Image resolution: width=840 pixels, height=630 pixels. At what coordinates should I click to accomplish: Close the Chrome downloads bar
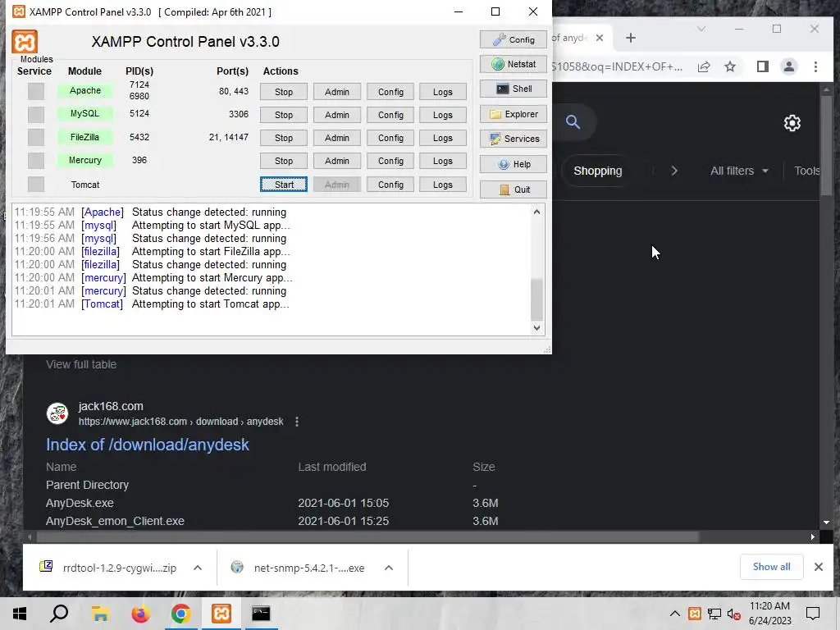pyautogui.click(x=818, y=567)
